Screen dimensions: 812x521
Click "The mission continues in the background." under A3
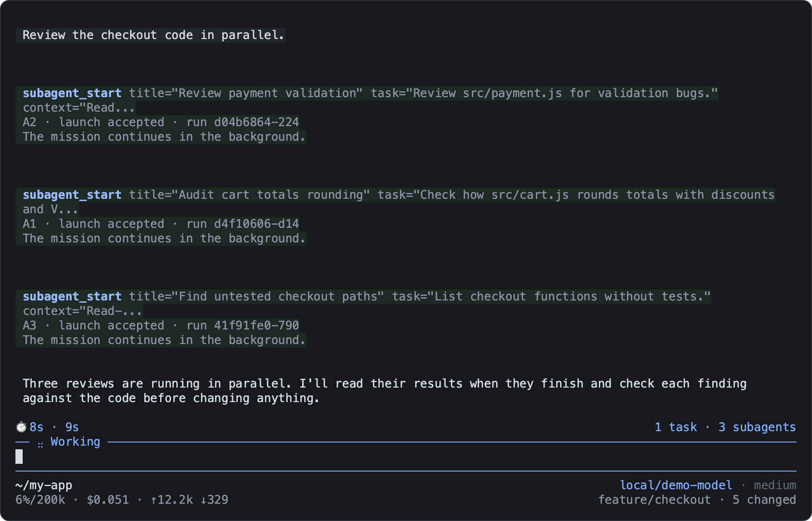164,340
